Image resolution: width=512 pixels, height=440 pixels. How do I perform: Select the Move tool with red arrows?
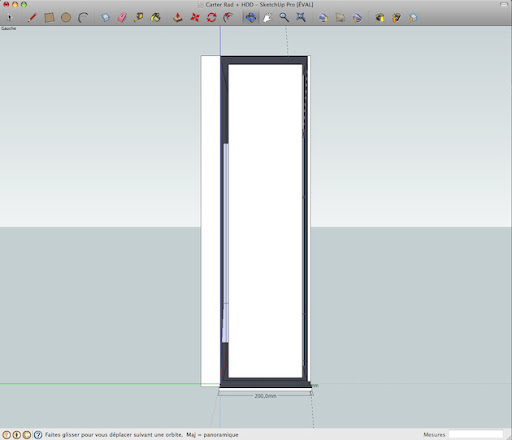tap(195, 17)
